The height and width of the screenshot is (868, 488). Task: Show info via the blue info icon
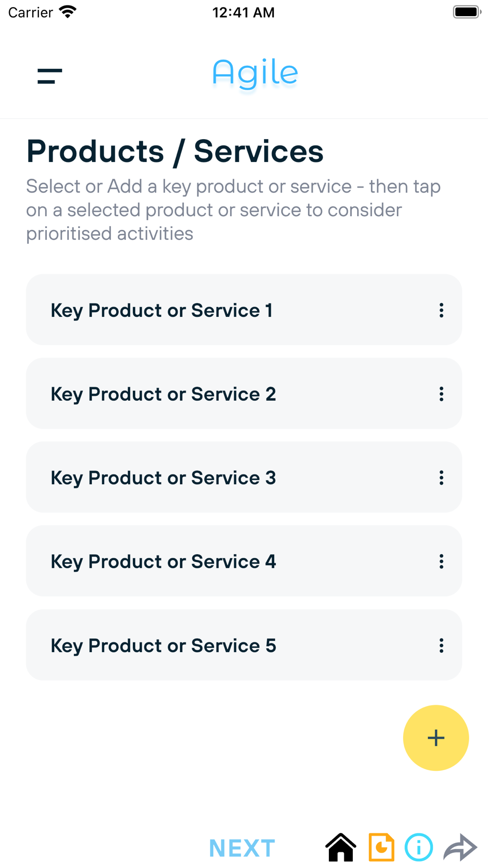click(x=419, y=847)
